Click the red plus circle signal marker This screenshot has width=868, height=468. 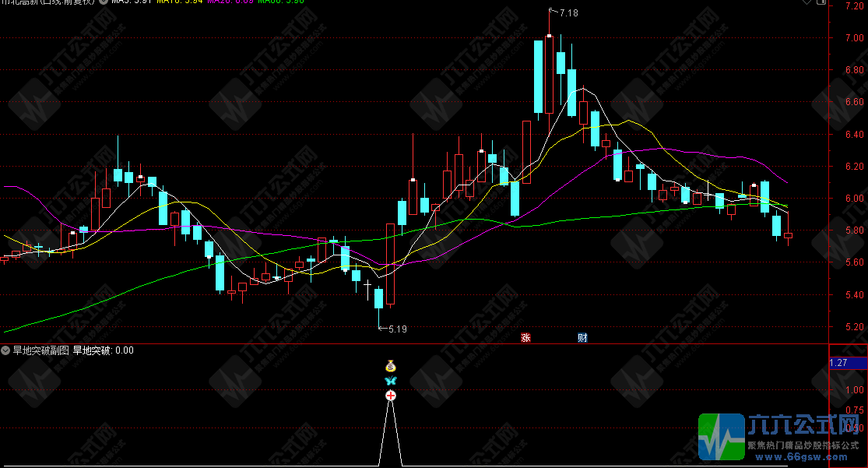coord(391,396)
